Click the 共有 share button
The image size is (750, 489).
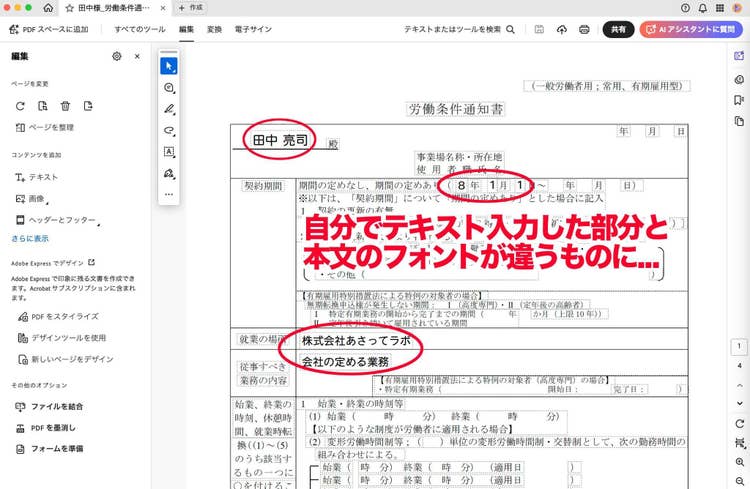coord(617,30)
